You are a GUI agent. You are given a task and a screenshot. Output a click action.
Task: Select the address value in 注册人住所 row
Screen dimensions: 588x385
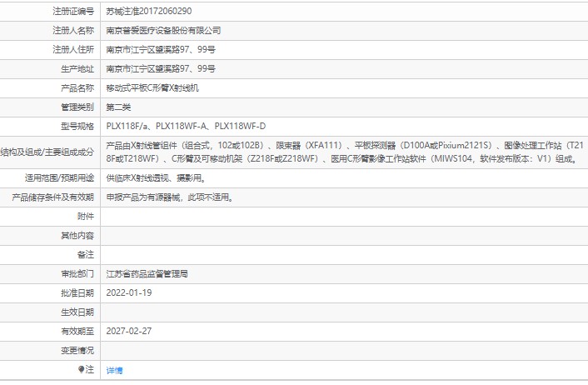tap(161, 49)
